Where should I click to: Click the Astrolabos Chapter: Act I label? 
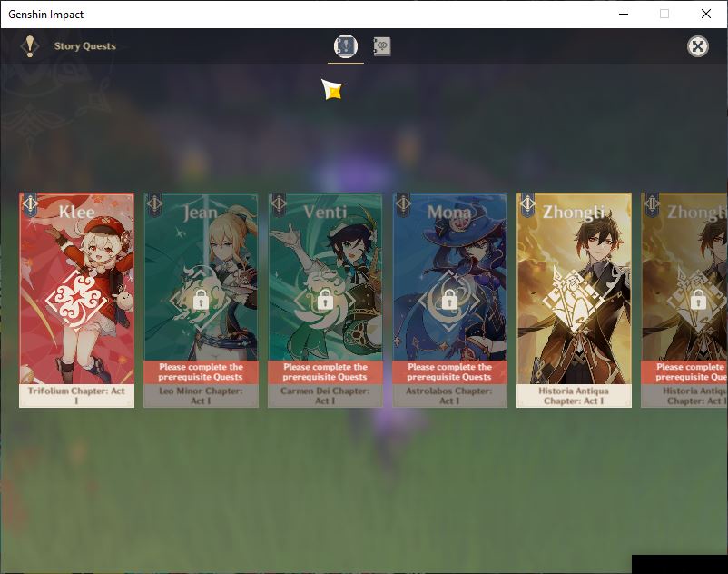(449, 396)
